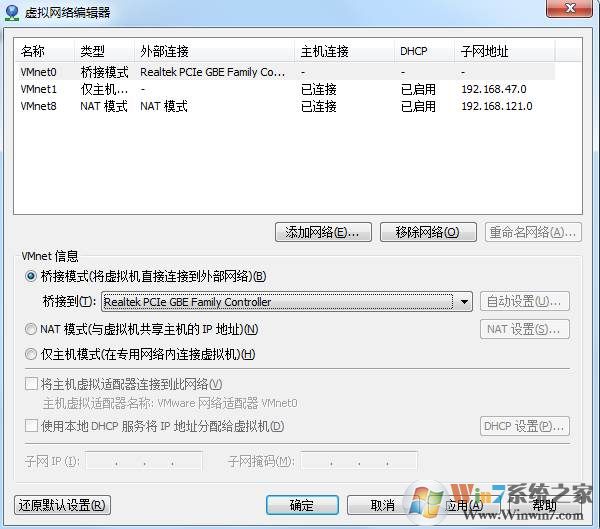
Task: Click 已启用 DHCP cell of VMnet1
Action: click(x=418, y=89)
